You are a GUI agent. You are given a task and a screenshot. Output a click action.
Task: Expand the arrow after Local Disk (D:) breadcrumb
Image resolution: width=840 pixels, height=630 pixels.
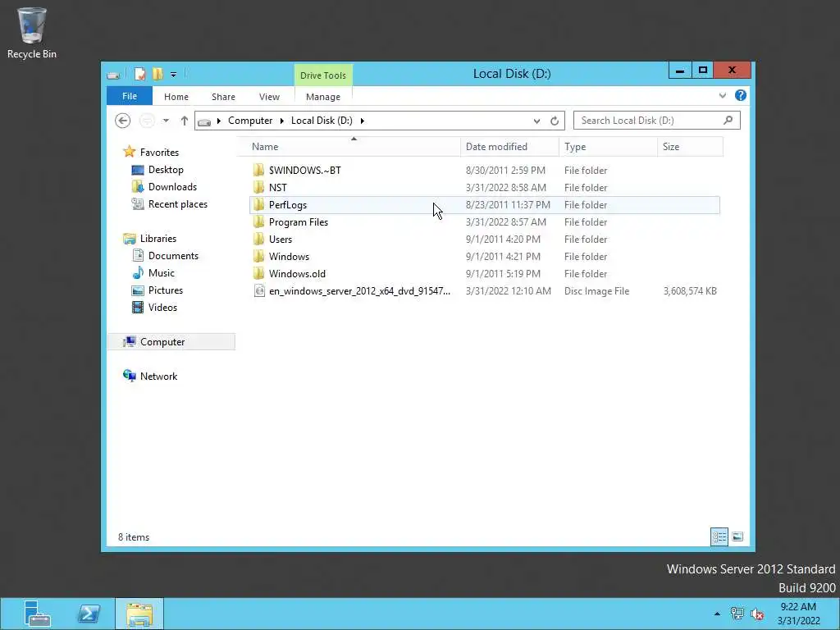pos(363,121)
